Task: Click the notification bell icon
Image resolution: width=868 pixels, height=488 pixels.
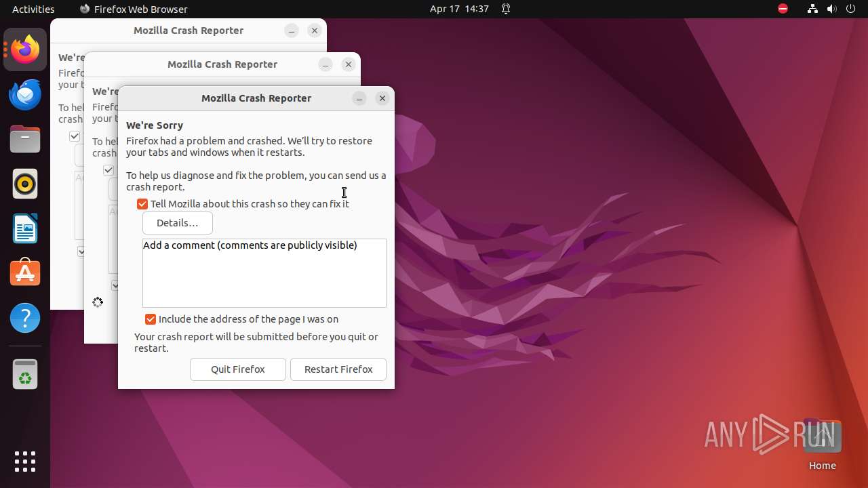Action: (506, 9)
